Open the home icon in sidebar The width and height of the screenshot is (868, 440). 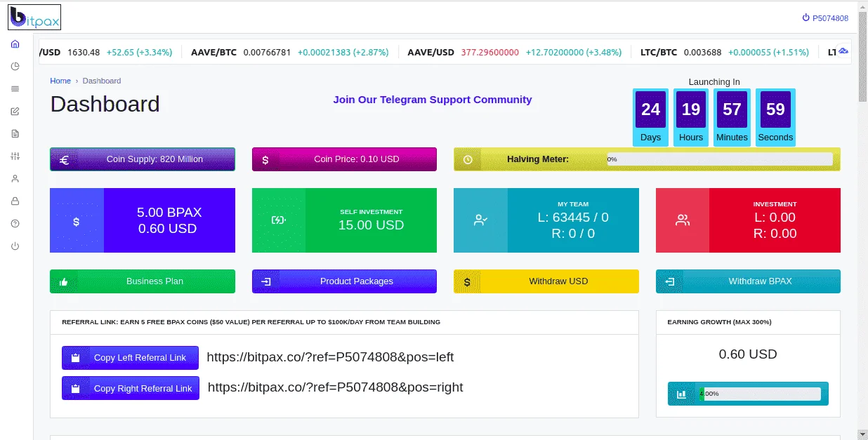click(15, 44)
